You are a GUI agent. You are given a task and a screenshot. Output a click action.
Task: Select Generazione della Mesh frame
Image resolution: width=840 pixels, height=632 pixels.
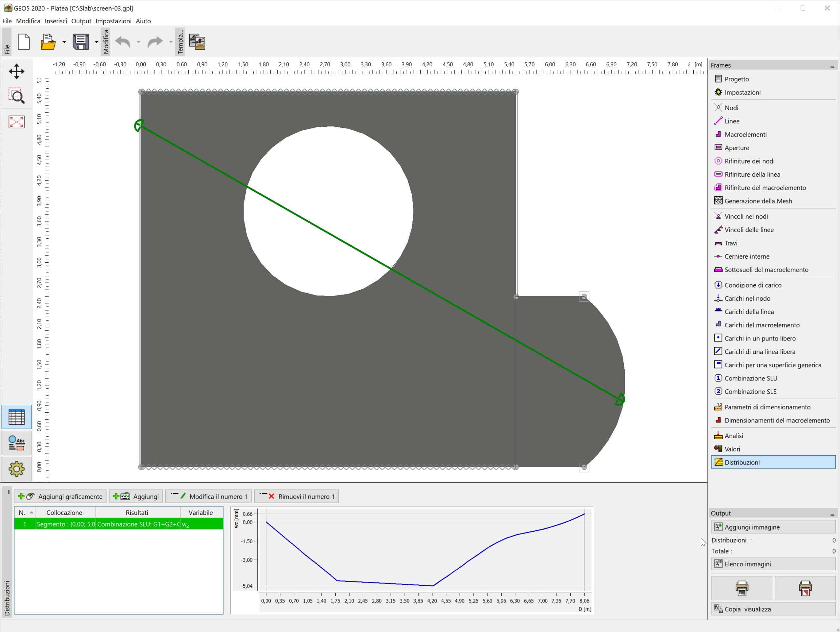coord(758,201)
